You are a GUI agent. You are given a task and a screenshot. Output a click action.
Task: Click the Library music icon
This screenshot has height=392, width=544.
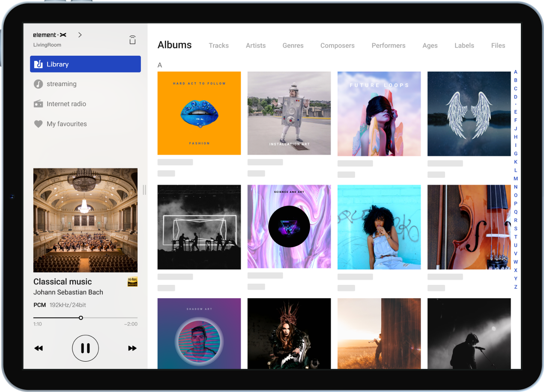point(38,64)
